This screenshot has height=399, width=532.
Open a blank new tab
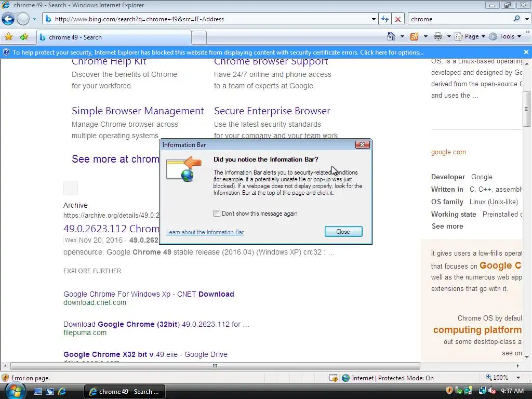pyautogui.click(x=199, y=37)
